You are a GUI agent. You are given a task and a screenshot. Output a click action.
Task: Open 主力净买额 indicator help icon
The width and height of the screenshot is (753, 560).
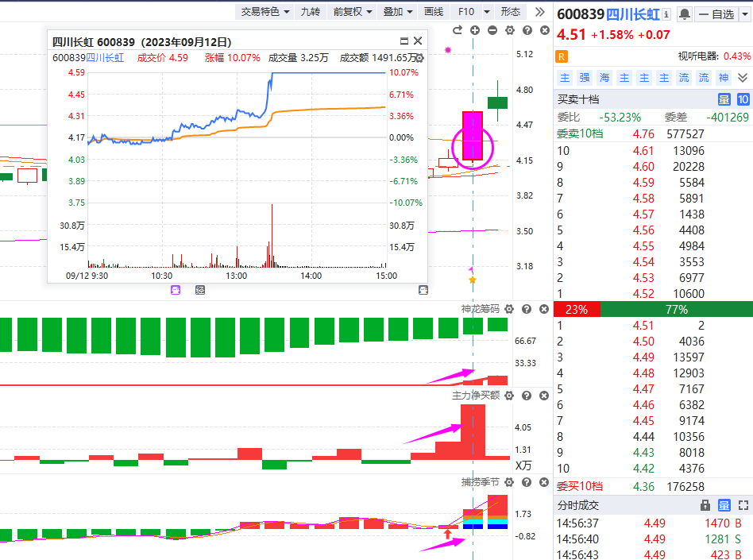pos(527,396)
